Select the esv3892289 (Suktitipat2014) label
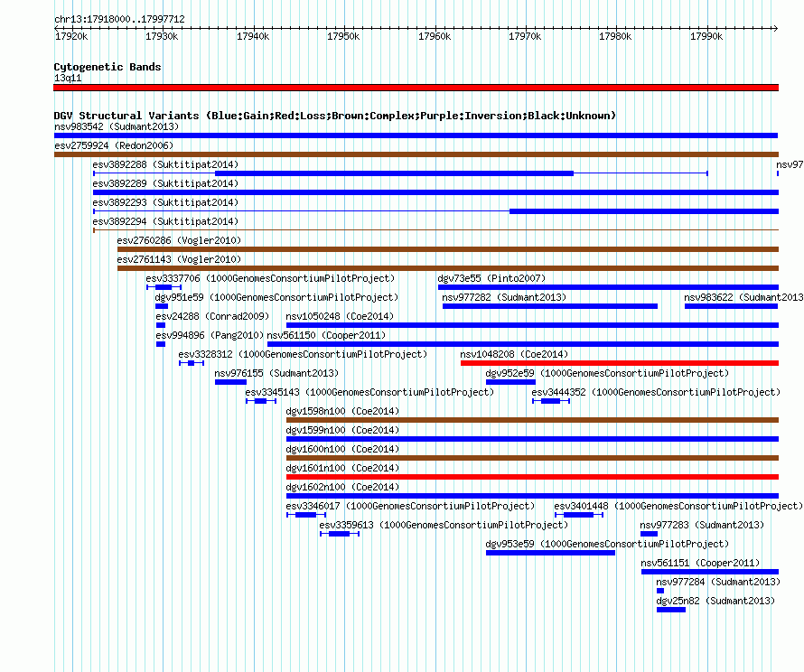804x672 pixels. coord(165,183)
